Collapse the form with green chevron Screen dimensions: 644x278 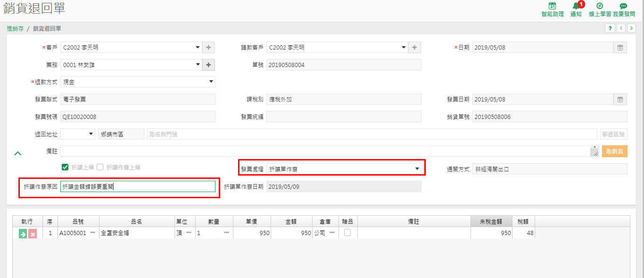pyautogui.click(x=18, y=153)
